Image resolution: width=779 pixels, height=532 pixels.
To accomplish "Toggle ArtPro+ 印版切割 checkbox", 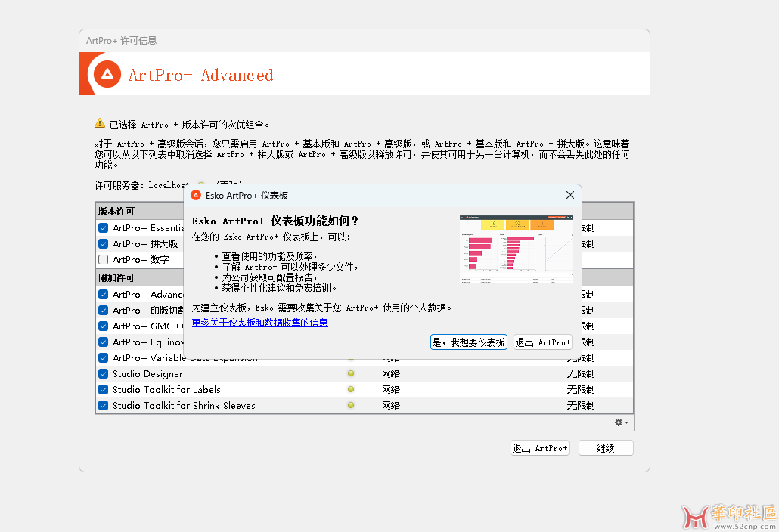I will click(x=104, y=310).
